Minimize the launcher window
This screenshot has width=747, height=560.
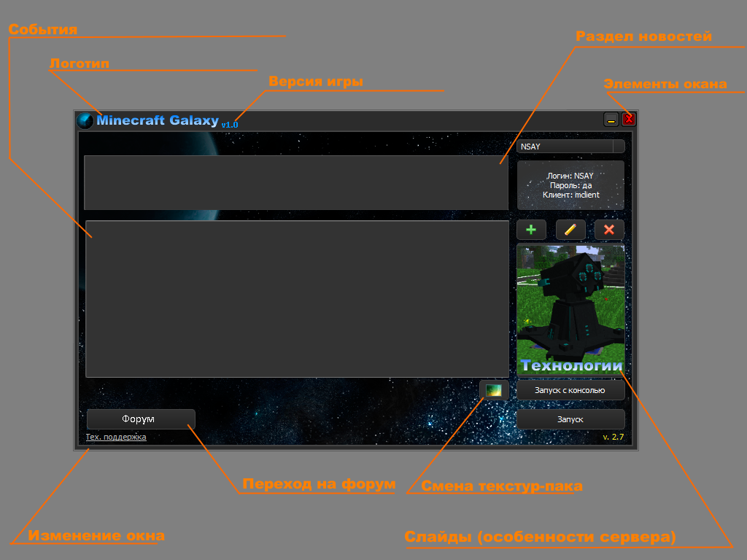click(611, 120)
